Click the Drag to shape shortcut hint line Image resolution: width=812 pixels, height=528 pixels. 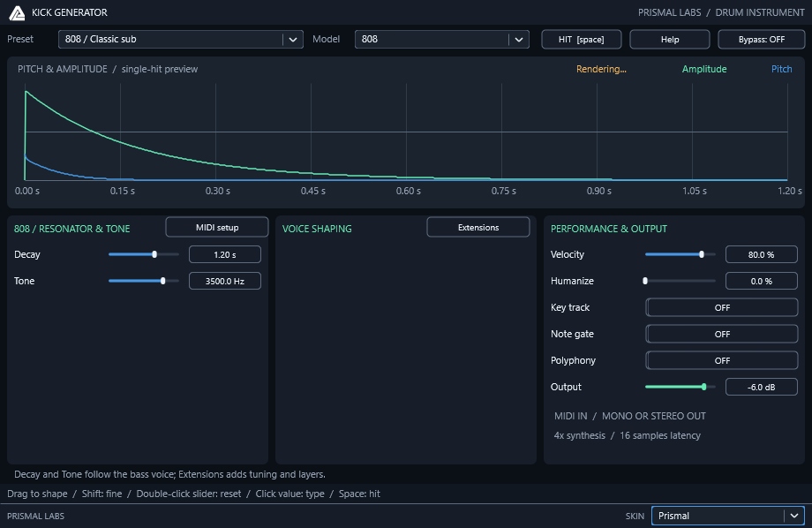coord(193,494)
